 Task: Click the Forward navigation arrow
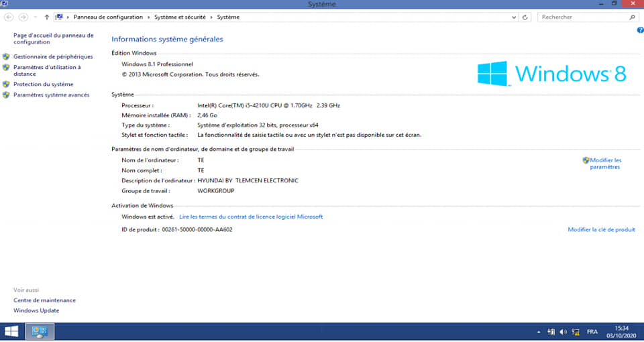(x=23, y=17)
